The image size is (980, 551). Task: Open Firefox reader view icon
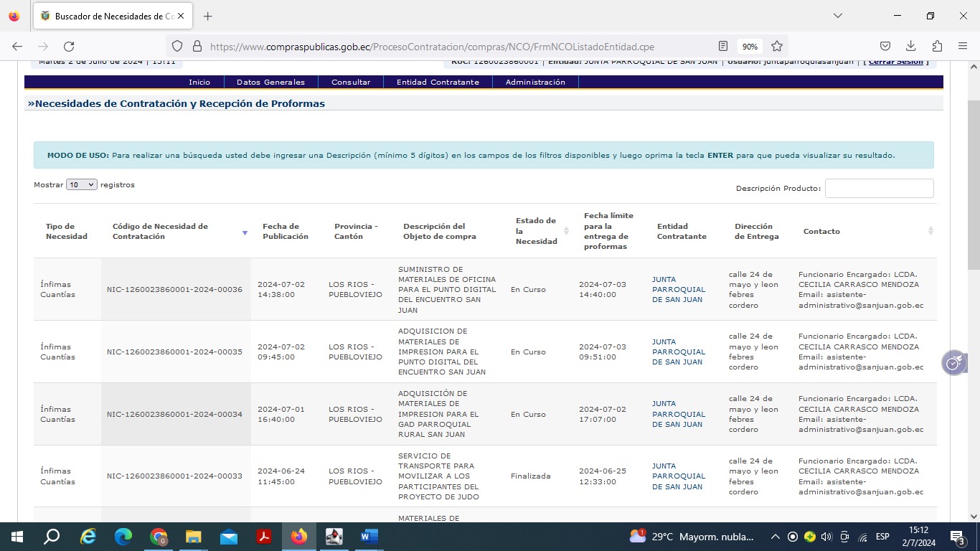pos(723,47)
